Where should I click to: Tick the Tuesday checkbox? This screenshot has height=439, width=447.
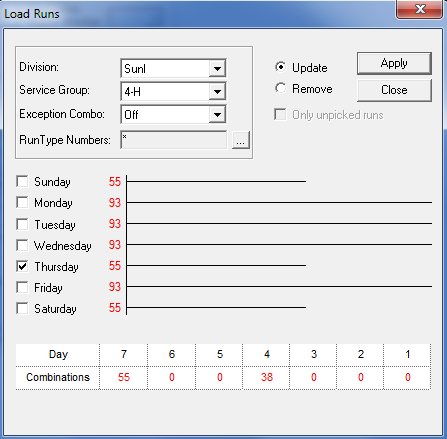click(22, 224)
